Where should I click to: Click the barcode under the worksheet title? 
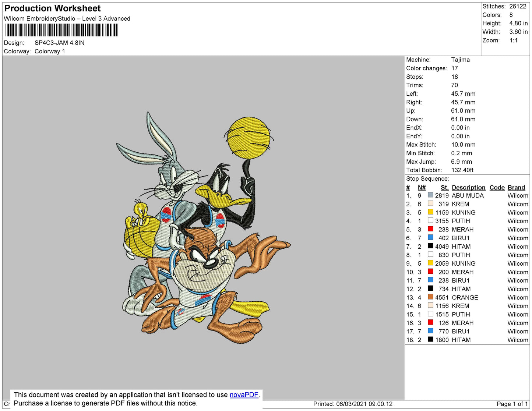coord(61,30)
